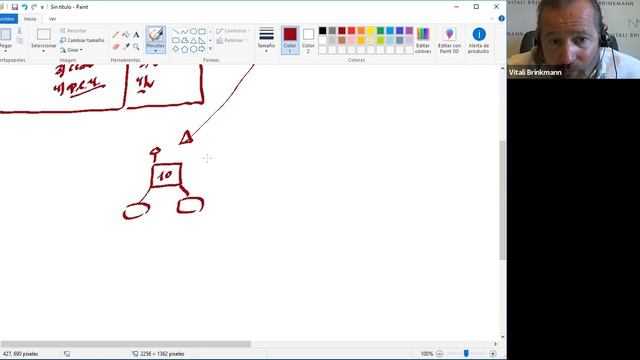Click the Copy icon
640x360 pixels.
pos(20,40)
